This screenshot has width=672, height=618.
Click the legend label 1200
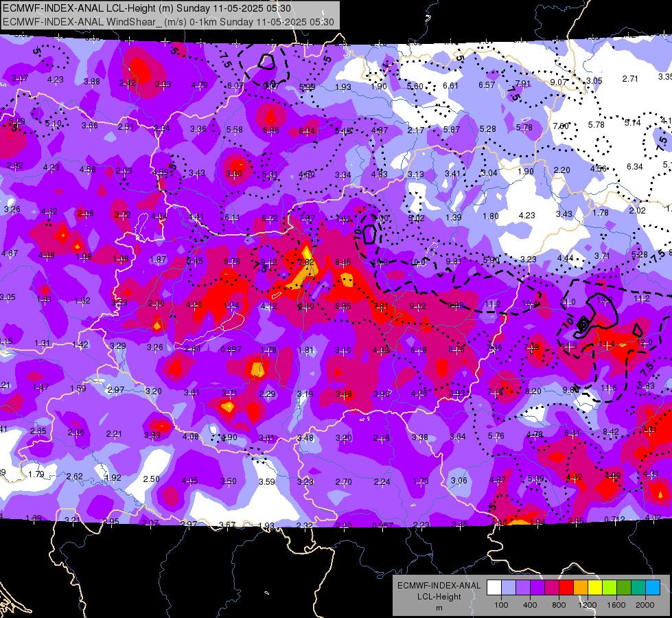(588, 605)
